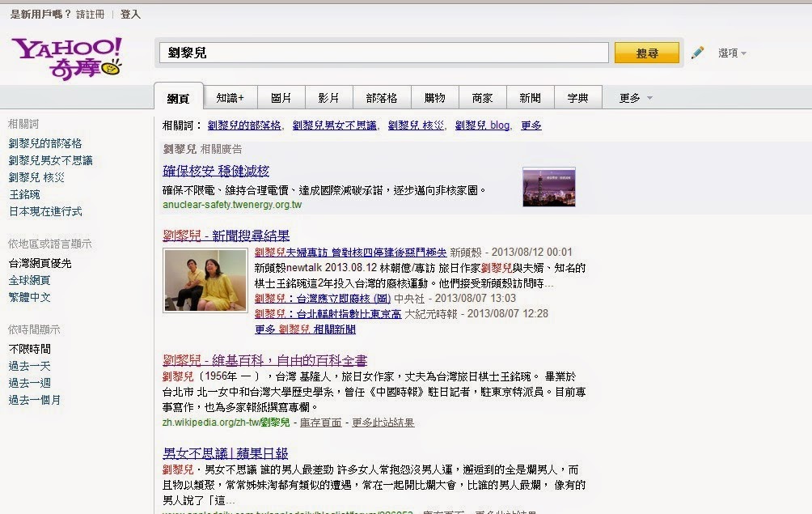The image size is (812, 514).
Task: Open the 影片 tab
Action: [329, 97]
